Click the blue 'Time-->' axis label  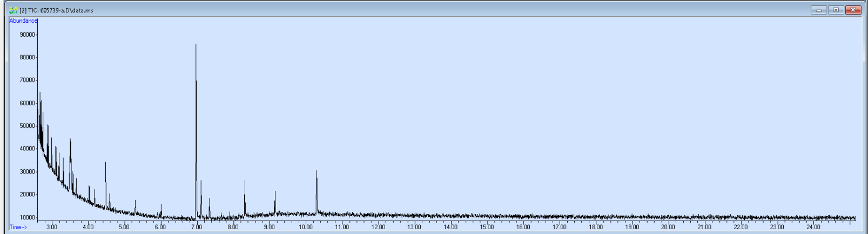click(x=18, y=227)
